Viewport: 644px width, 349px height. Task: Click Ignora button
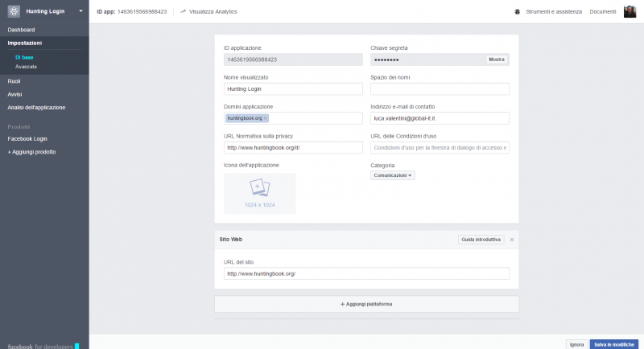[x=576, y=344]
